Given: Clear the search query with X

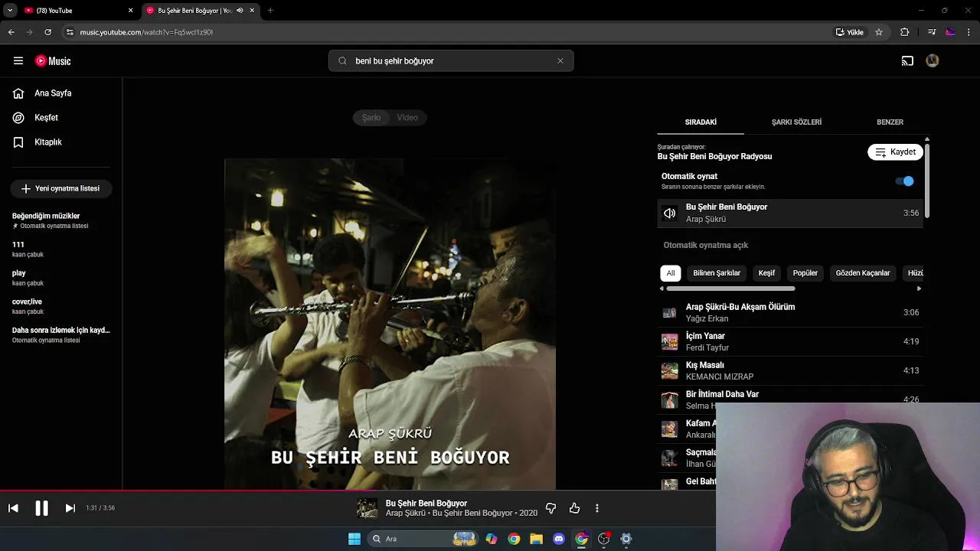Looking at the screenshot, I should pos(560,61).
